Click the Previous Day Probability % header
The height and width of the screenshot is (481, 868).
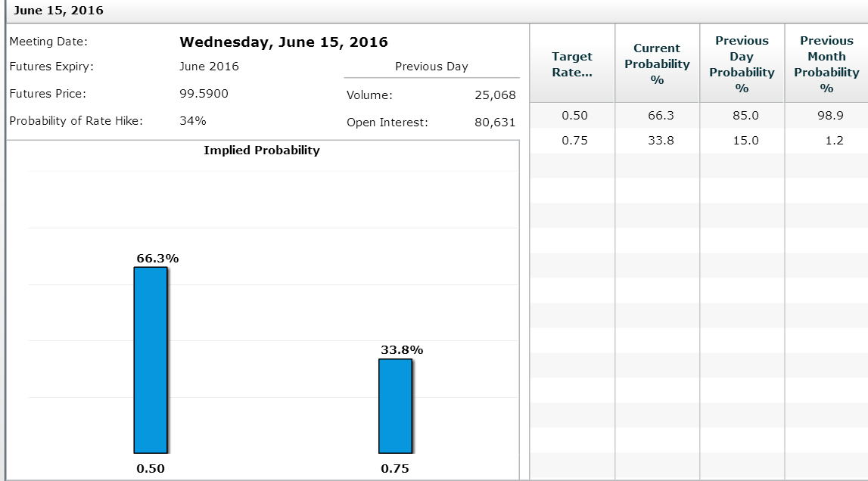pos(742,63)
